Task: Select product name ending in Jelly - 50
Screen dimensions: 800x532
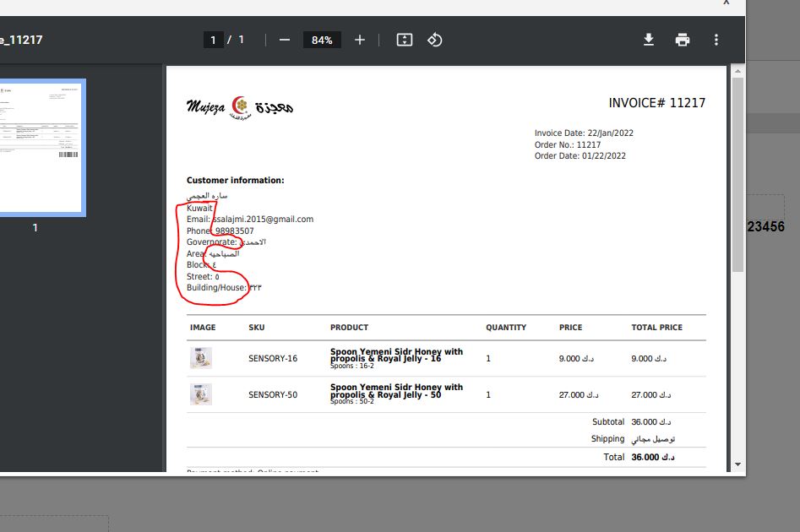Action: (396, 391)
